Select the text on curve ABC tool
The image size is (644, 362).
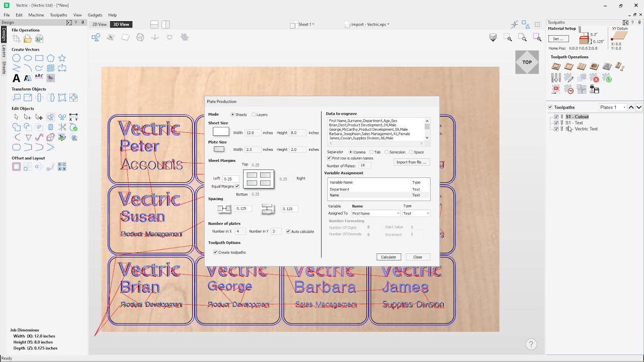pyautogui.click(x=39, y=78)
